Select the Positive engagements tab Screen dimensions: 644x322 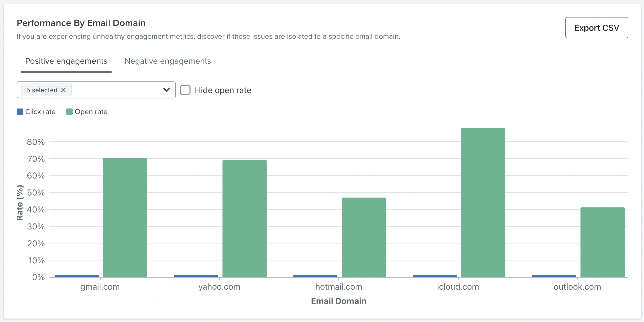tap(66, 61)
